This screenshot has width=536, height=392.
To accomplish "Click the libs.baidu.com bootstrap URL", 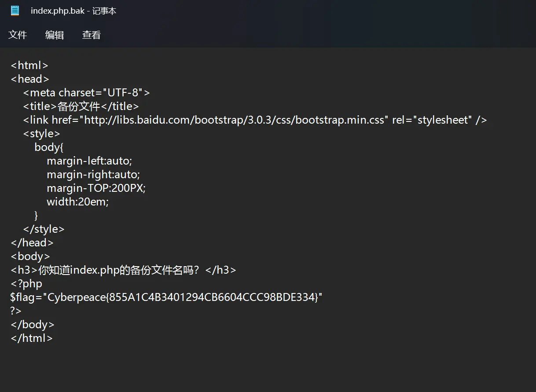I will pyautogui.click(x=234, y=120).
